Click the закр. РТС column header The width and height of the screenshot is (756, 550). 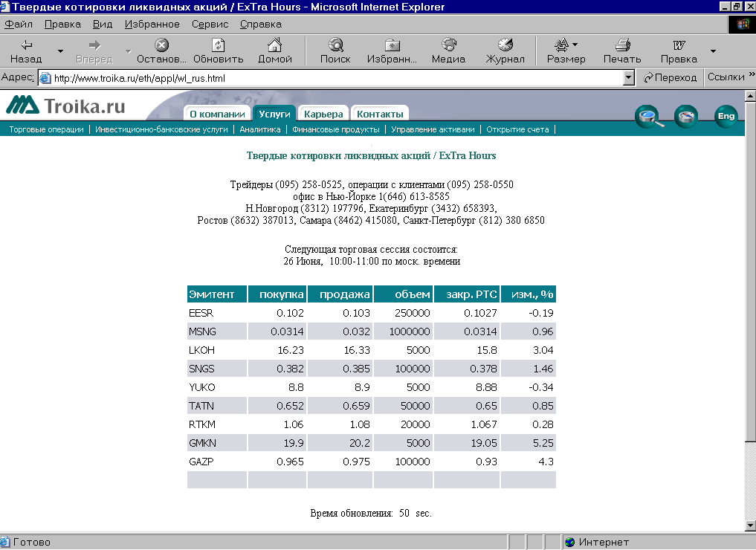pos(467,294)
